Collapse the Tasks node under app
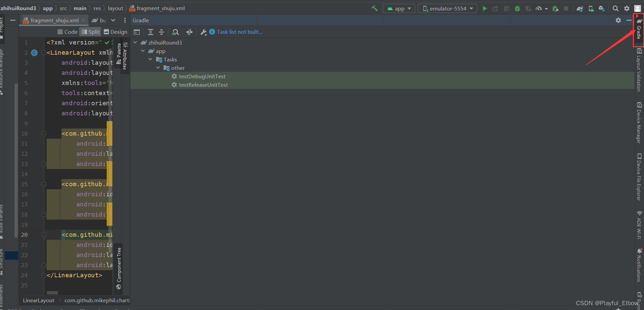Image resolution: width=644 pixels, height=310 pixels. click(150, 59)
